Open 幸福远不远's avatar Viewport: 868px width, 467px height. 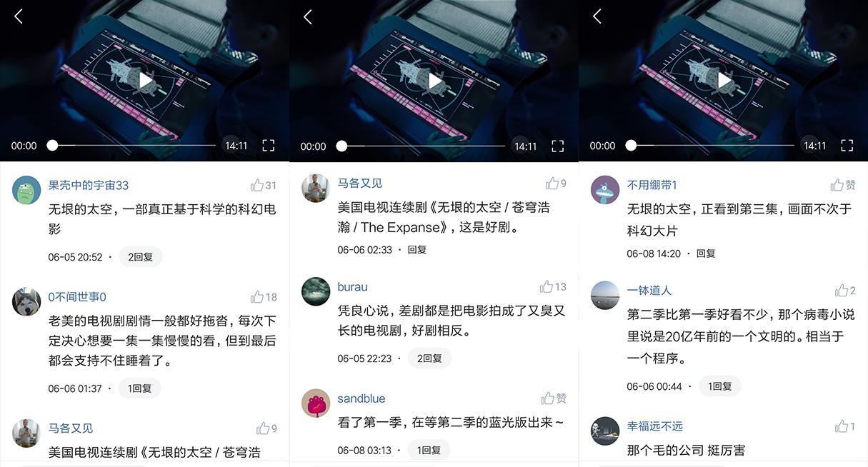pos(605,431)
